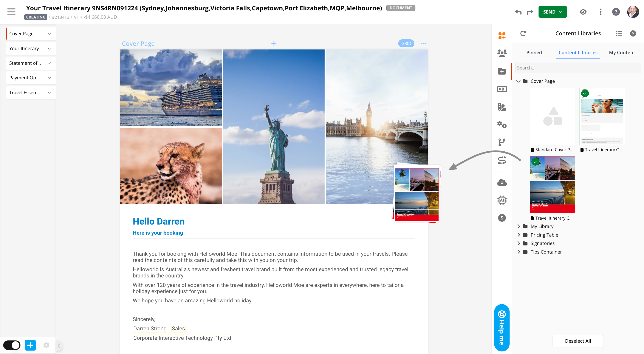Screen dimensions: 644x354
Task: Click the dollar pricing icon
Action: point(502,218)
